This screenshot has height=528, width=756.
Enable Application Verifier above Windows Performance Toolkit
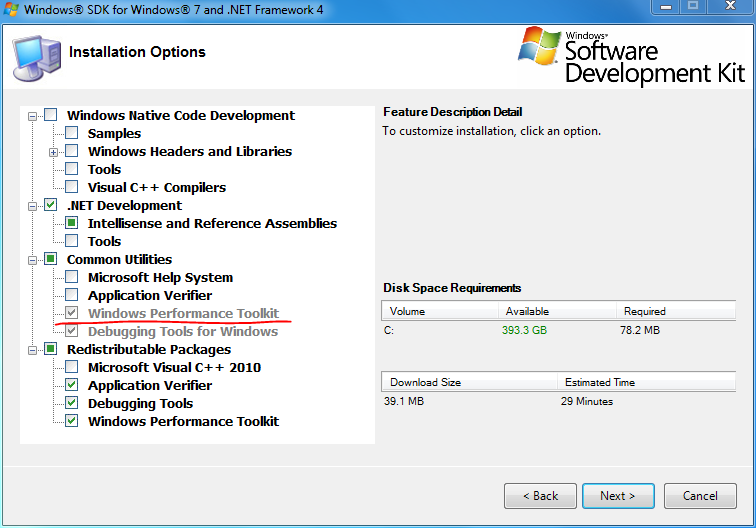(71, 295)
